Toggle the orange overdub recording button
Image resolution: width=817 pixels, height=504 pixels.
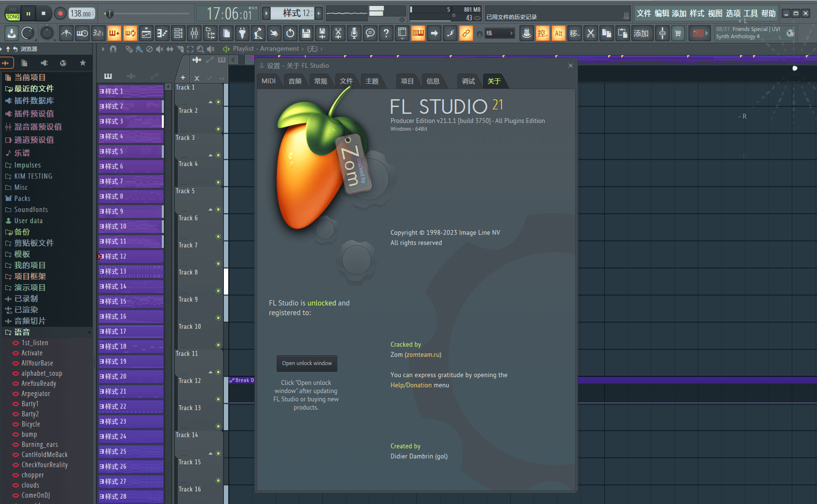pyautogui.click(x=114, y=33)
